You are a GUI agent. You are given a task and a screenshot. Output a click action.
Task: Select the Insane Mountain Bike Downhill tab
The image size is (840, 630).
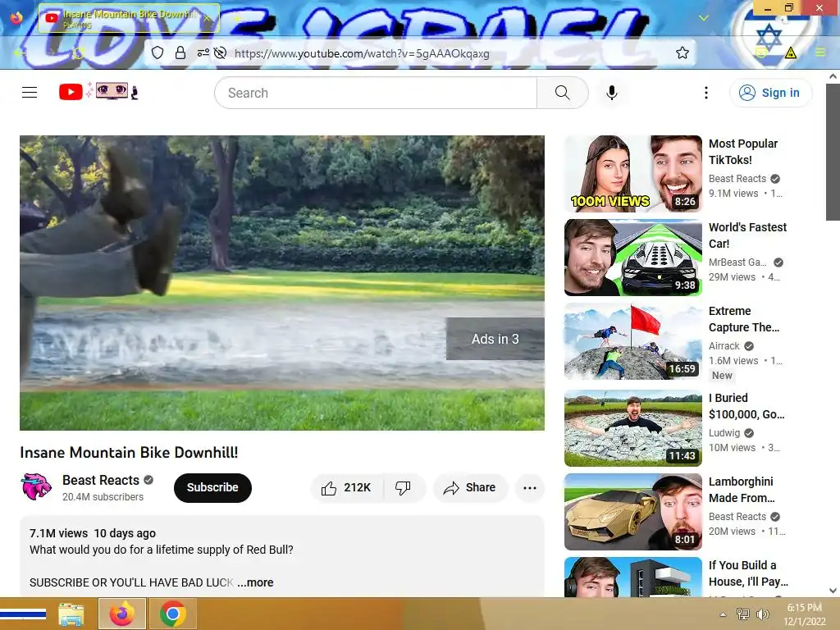(x=129, y=18)
